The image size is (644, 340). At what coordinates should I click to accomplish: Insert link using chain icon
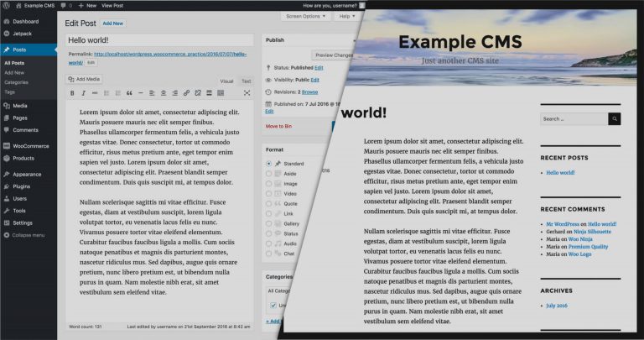[x=186, y=93]
